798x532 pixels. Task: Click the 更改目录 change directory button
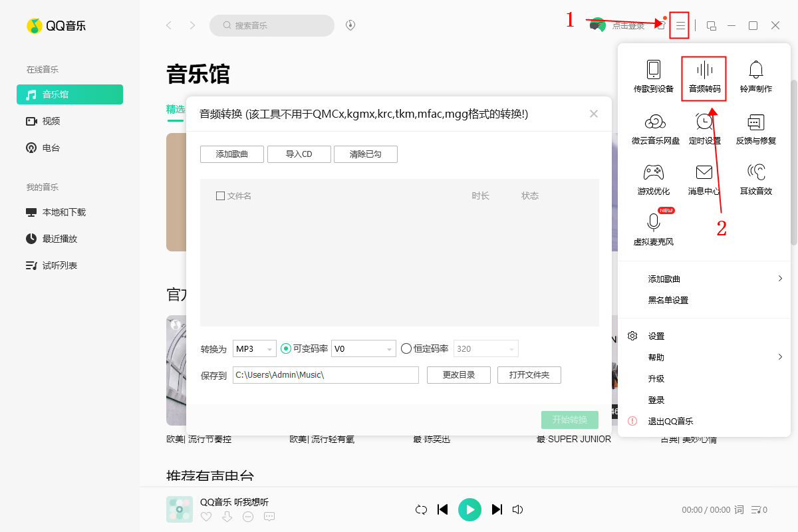click(x=458, y=374)
